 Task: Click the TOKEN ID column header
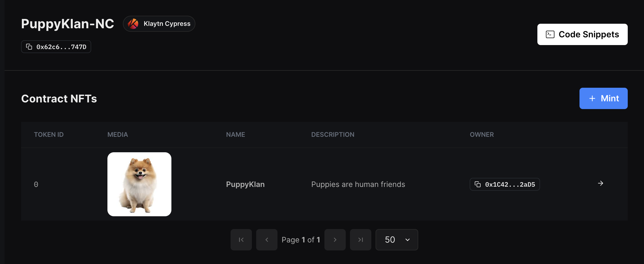pos(49,135)
